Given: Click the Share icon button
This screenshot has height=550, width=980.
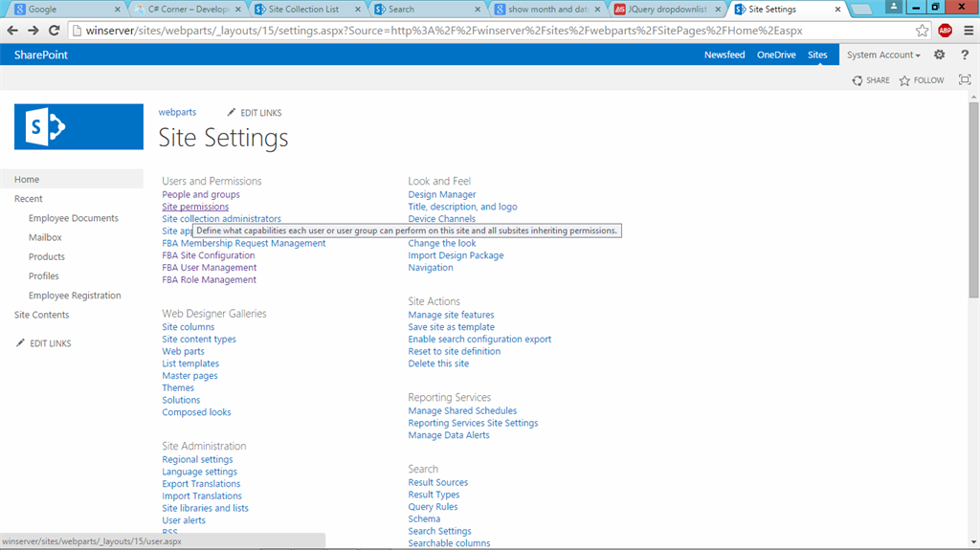Looking at the screenshot, I should [x=871, y=80].
